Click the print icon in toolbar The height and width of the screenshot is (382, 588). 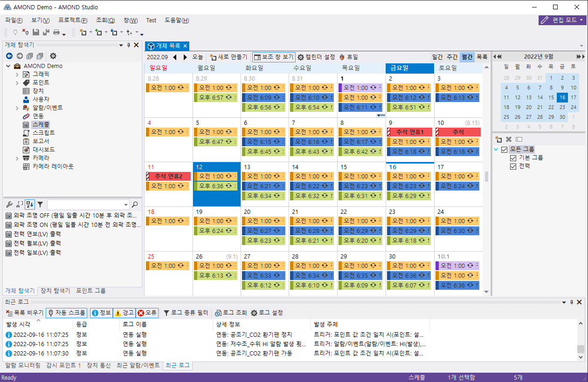(56, 33)
